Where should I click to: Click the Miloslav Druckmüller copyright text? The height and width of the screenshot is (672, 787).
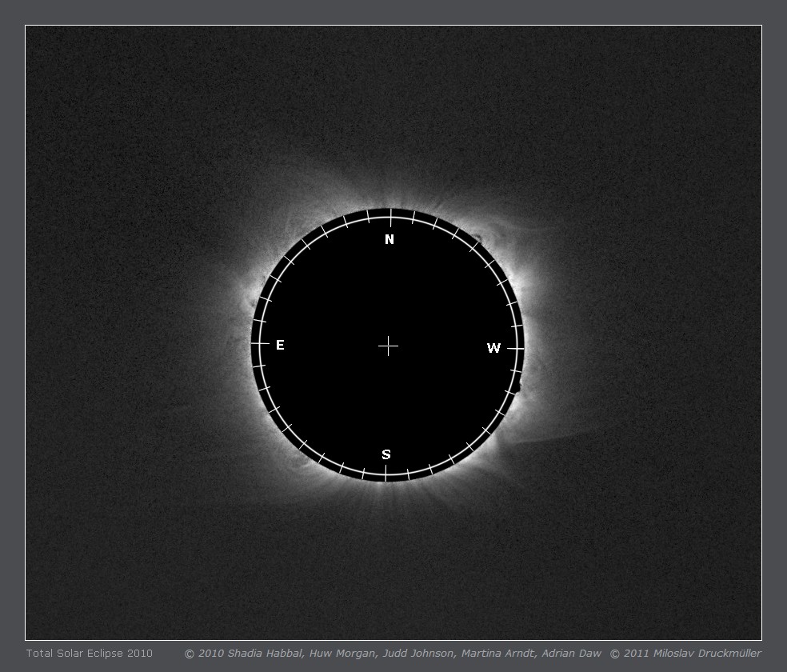(685, 654)
